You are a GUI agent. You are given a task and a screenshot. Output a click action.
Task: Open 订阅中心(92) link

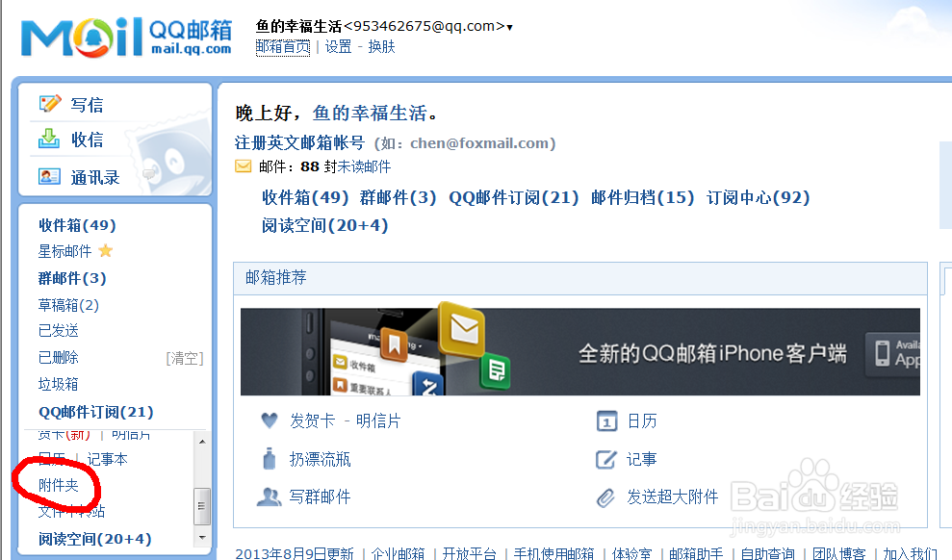pyautogui.click(x=758, y=197)
